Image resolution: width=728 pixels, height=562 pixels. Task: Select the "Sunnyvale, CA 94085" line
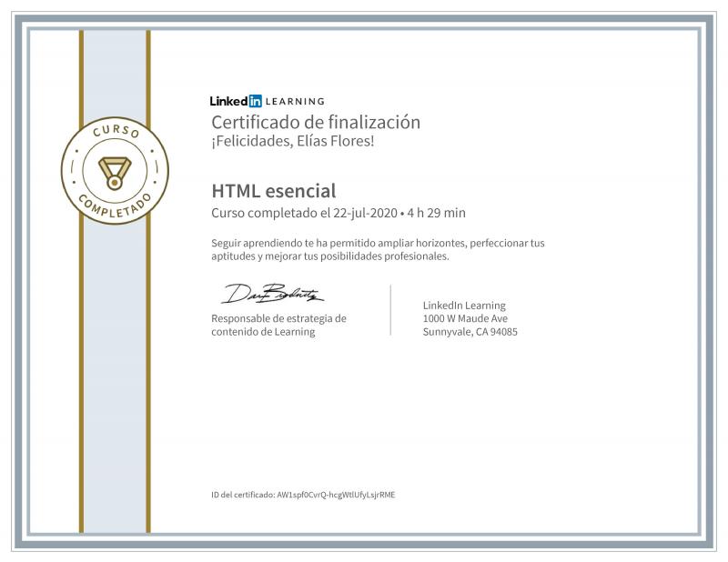click(x=470, y=332)
